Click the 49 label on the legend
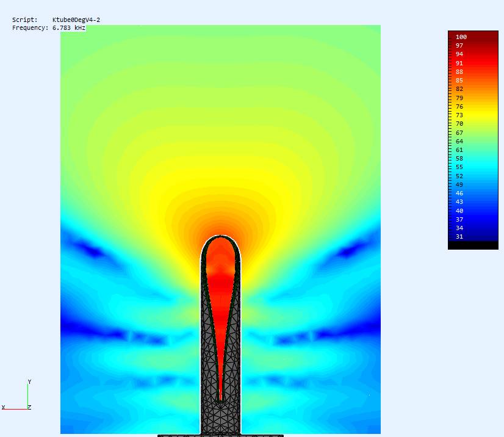 [459, 184]
